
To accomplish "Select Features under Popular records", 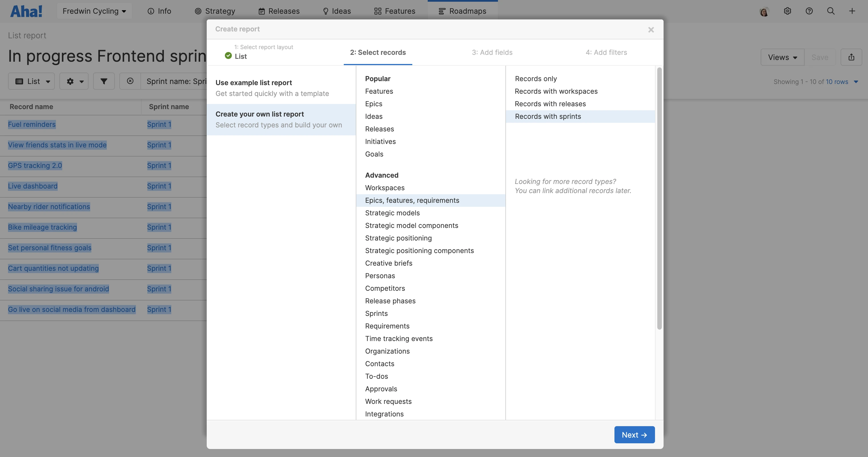I will click(x=379, y=91).
